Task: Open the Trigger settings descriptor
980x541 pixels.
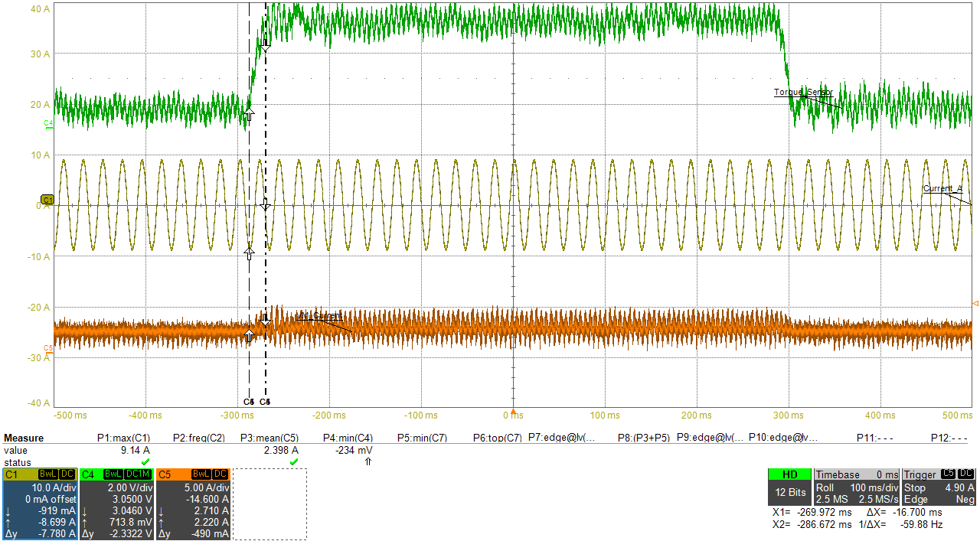Action: pos(939,487)
